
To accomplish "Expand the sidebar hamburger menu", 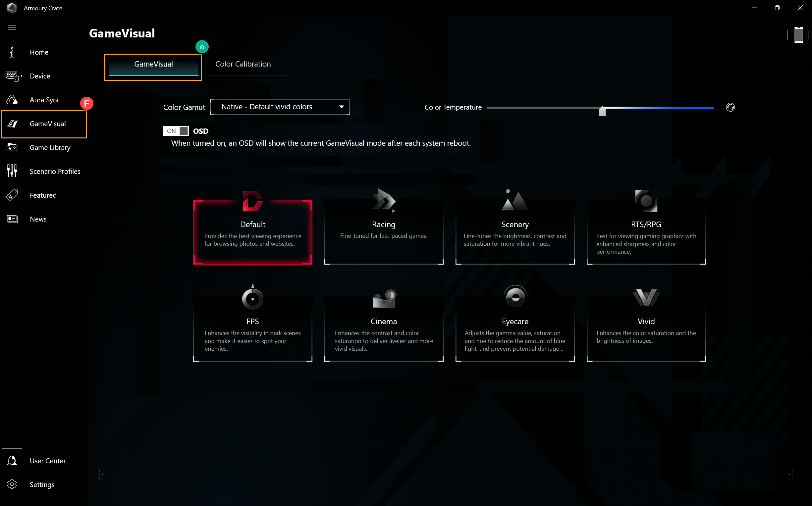I will 12,27.
